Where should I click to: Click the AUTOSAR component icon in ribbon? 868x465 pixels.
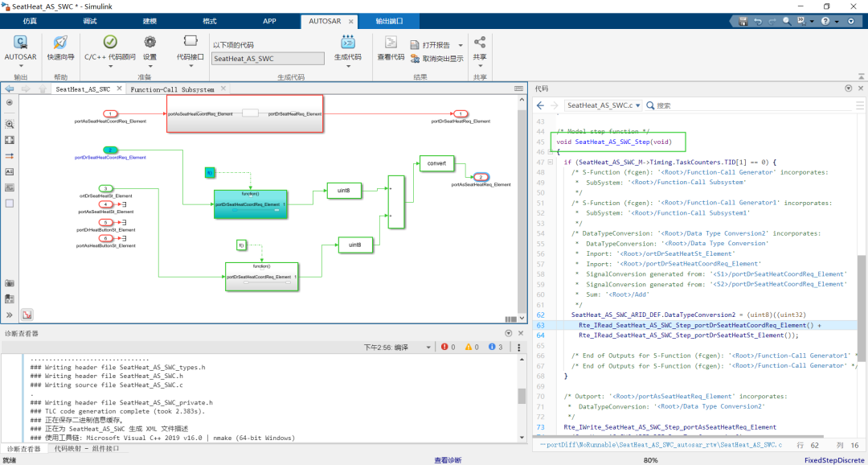coord(20,43)
